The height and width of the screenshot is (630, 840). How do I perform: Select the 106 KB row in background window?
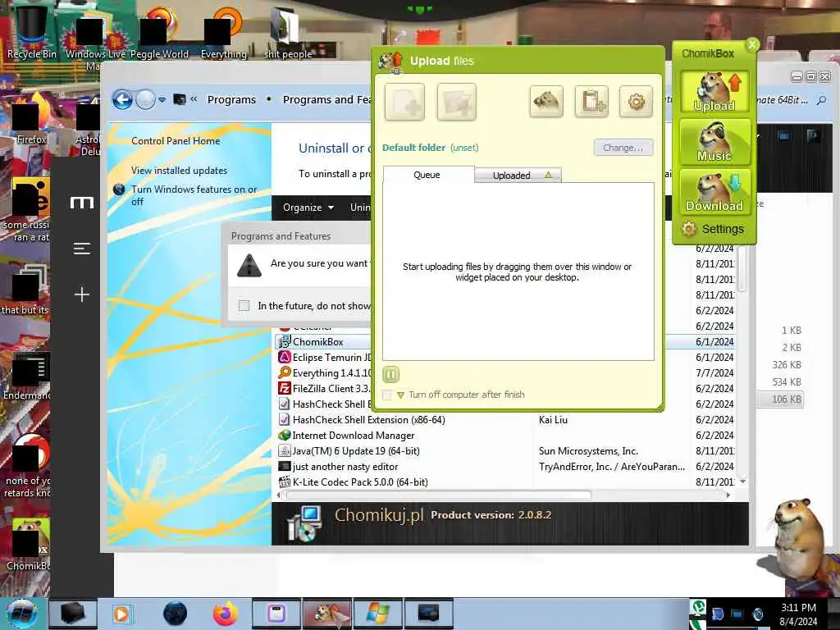pos(781,399)
